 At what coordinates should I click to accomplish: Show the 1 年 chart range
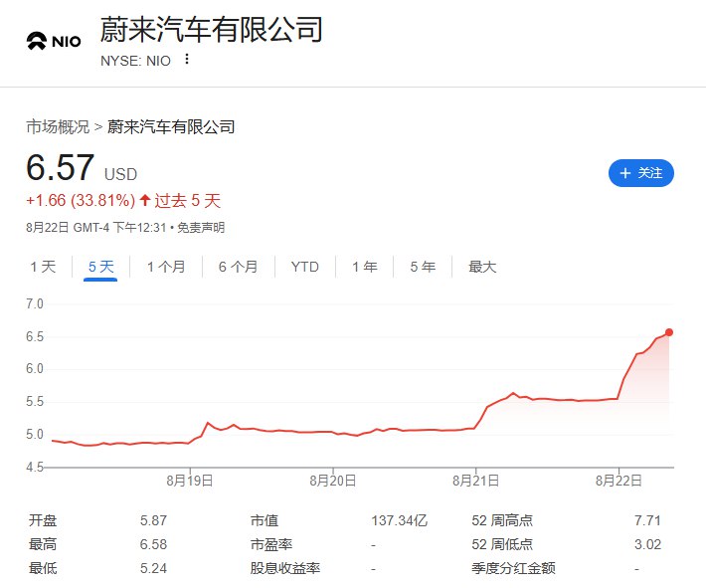pos(364,267)
